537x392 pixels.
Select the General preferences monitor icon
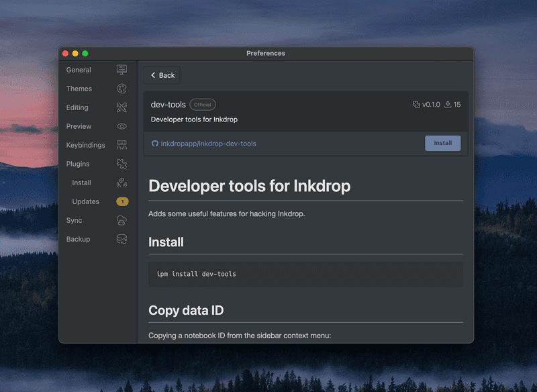(121, 69)
